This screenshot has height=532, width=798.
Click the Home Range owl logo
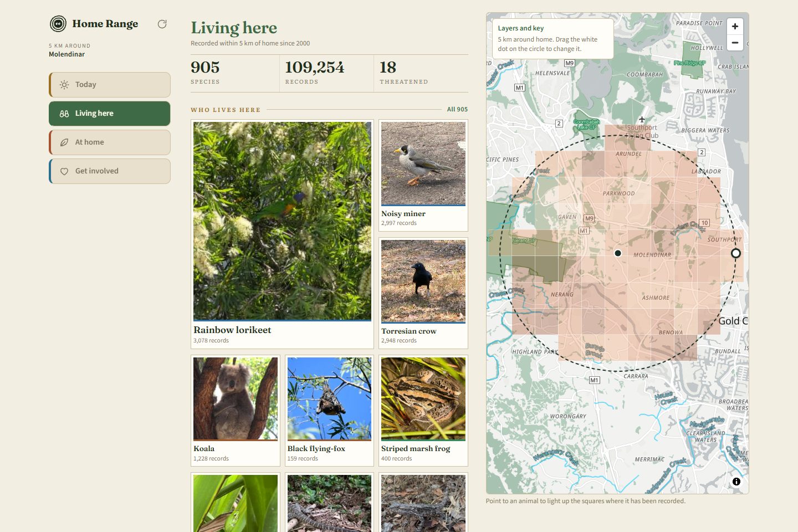58,24
